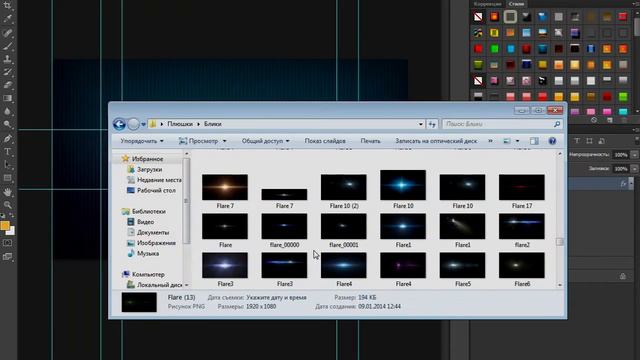Open the Просмотр dropdown

(202, 141)
